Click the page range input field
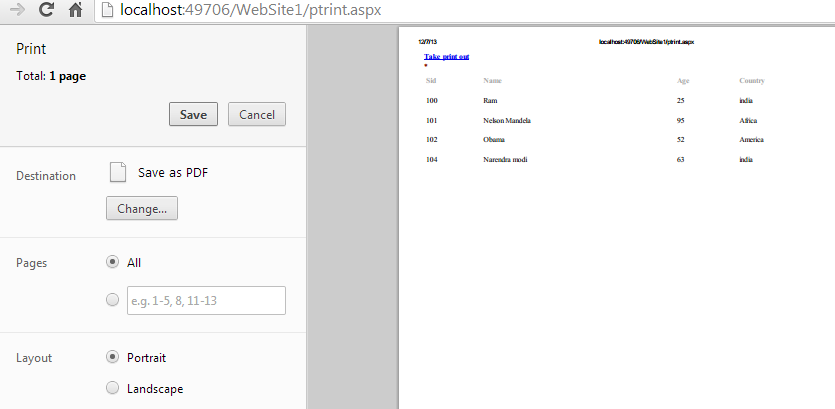835x409 pixels. coord(206,300)
